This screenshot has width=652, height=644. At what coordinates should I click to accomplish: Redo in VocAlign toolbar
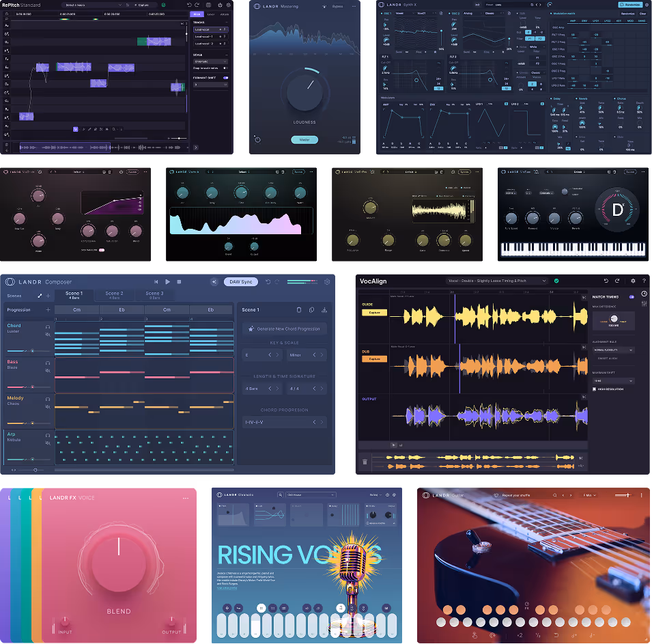[617, 281]
